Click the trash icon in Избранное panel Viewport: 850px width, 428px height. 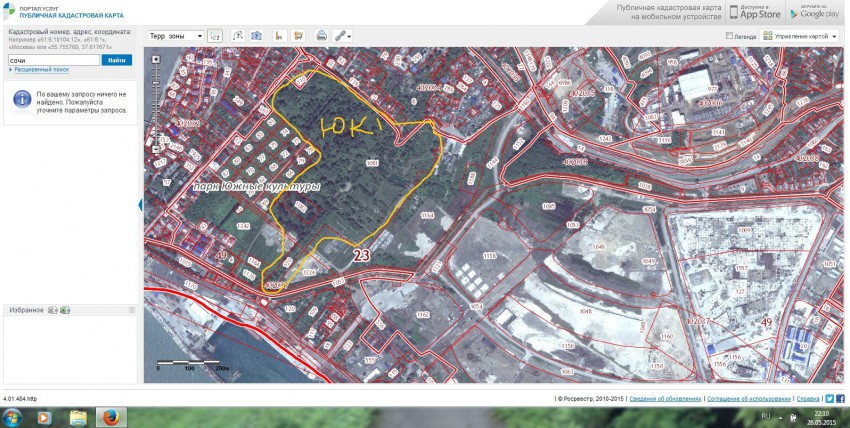click(x=131, y=310)
